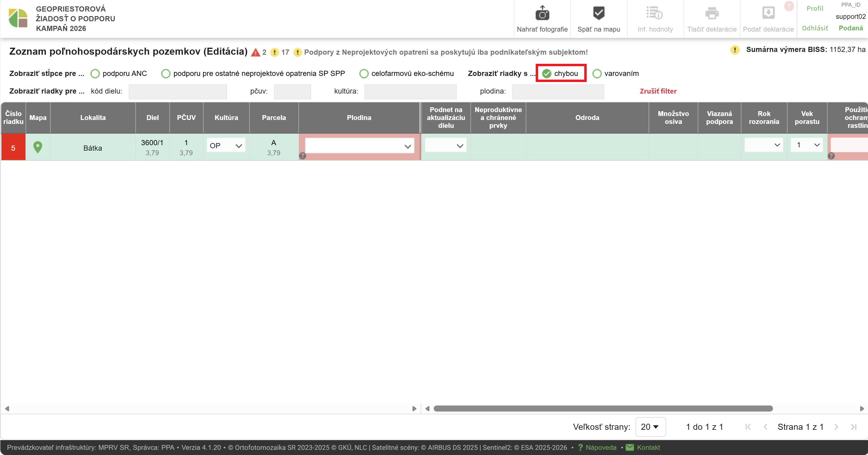
Task: Click the Nahrať fotografie camera icon
Action: pos(542,14)
